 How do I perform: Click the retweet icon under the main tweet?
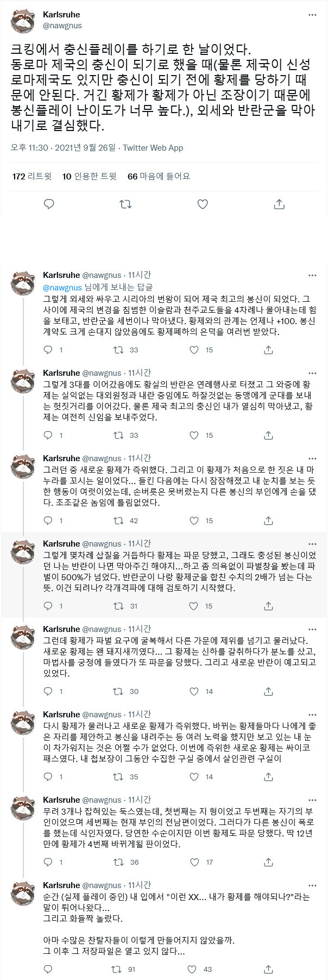tap(126, 204)
